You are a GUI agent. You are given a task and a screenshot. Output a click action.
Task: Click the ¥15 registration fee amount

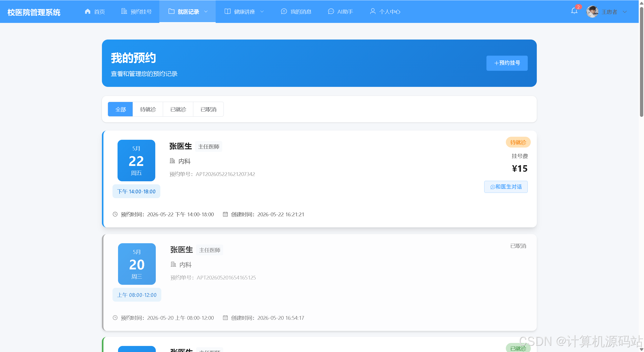click(x=520, y=168)
